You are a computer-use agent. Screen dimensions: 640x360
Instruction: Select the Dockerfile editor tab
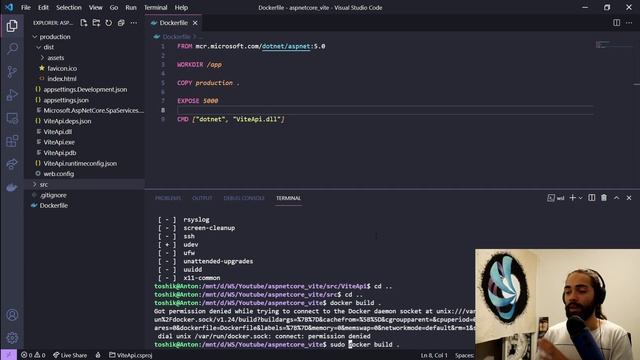tap(173, 23)
